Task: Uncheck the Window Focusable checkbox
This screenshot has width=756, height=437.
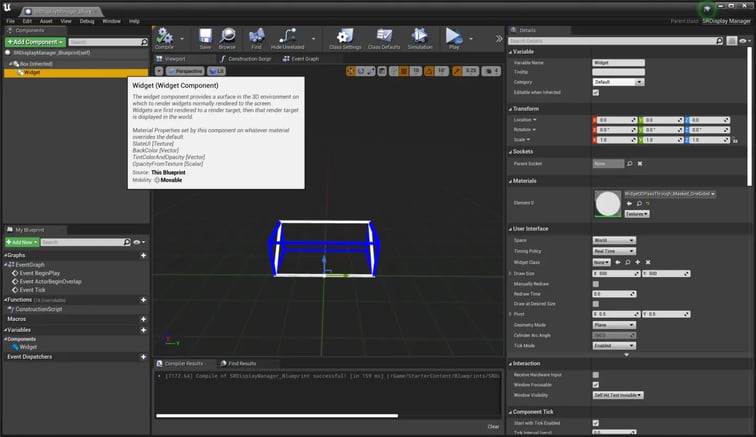Action: [x=596, y=384]
